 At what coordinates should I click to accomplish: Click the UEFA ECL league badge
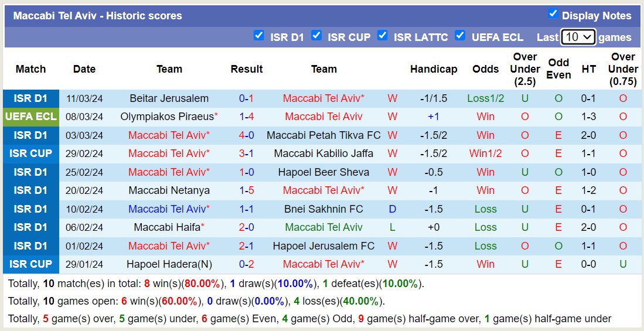(30, 117)
